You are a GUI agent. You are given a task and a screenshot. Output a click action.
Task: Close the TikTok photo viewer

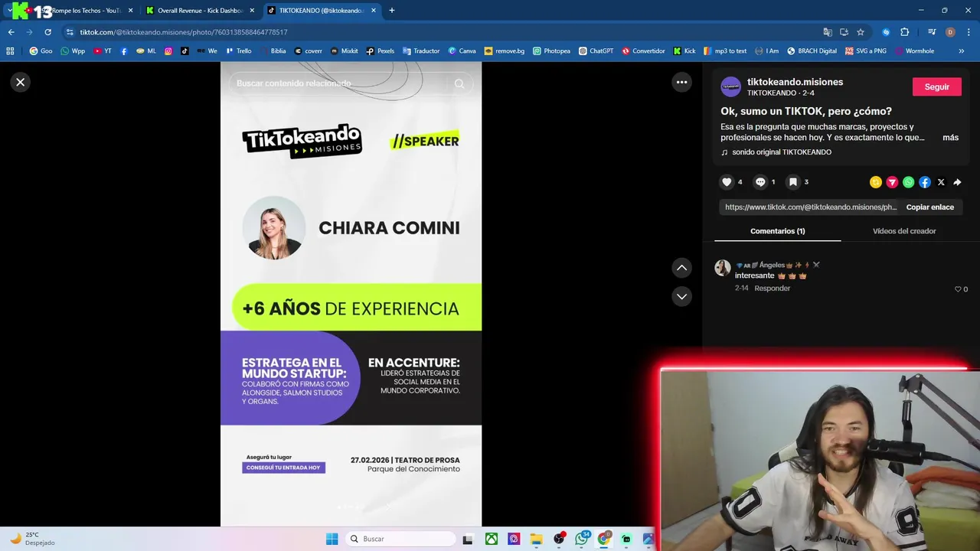pos(21,82)
